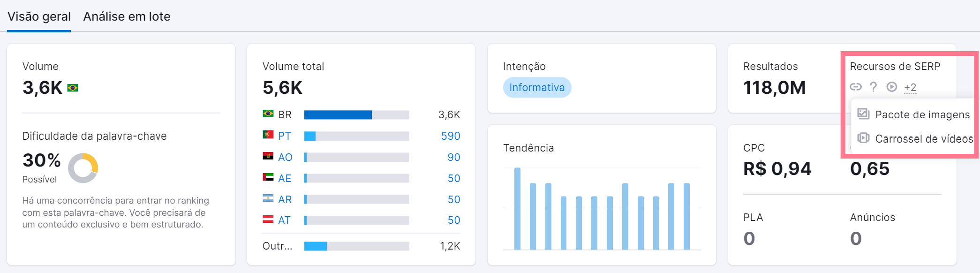Click the Informativa intent badge

537,87
